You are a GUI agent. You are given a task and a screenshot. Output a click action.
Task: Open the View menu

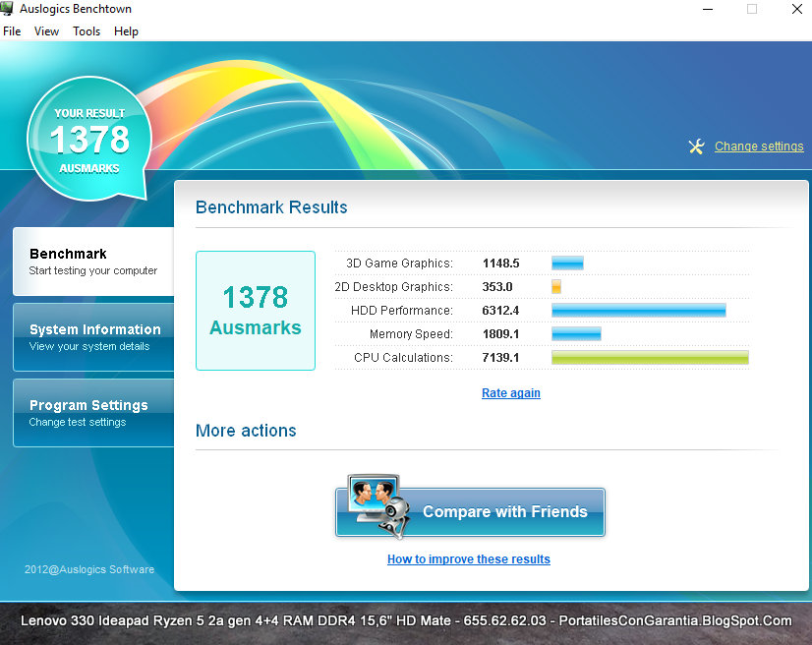pyautogui.click(x=46, y=31)
